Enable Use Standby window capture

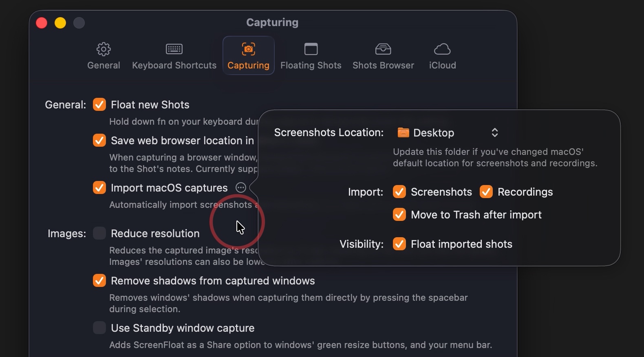click(x=99, y=328)
